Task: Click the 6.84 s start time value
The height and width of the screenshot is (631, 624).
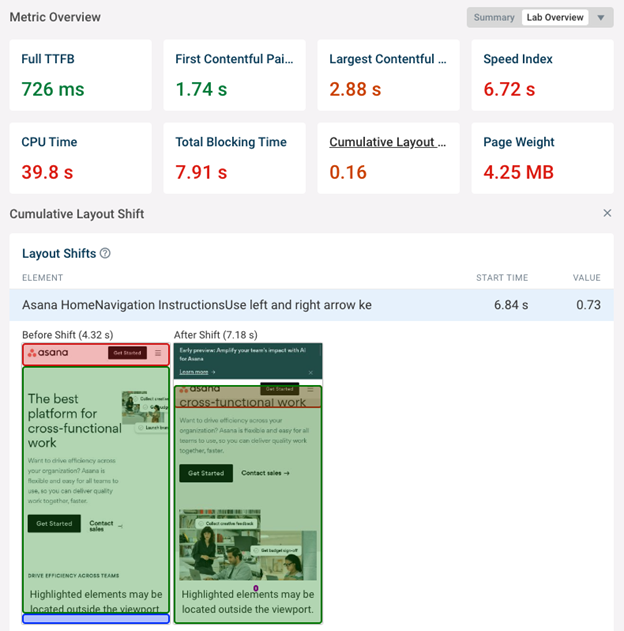Action: [x=511, y=305]
